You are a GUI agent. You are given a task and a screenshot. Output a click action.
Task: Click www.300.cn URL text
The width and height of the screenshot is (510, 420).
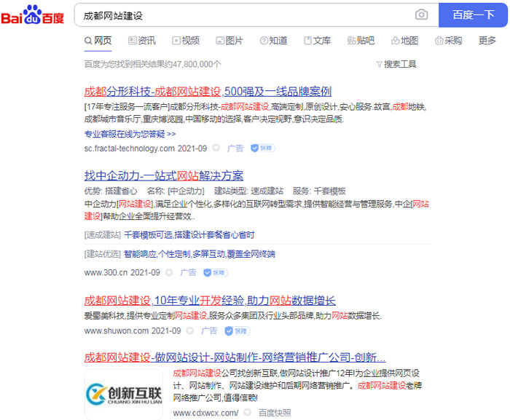click(106, 272)
